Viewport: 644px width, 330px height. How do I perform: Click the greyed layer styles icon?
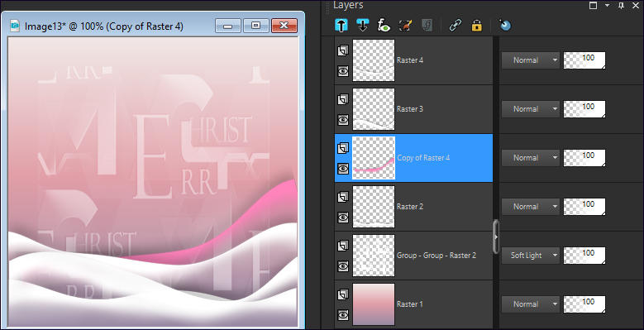tap(427, 26)
